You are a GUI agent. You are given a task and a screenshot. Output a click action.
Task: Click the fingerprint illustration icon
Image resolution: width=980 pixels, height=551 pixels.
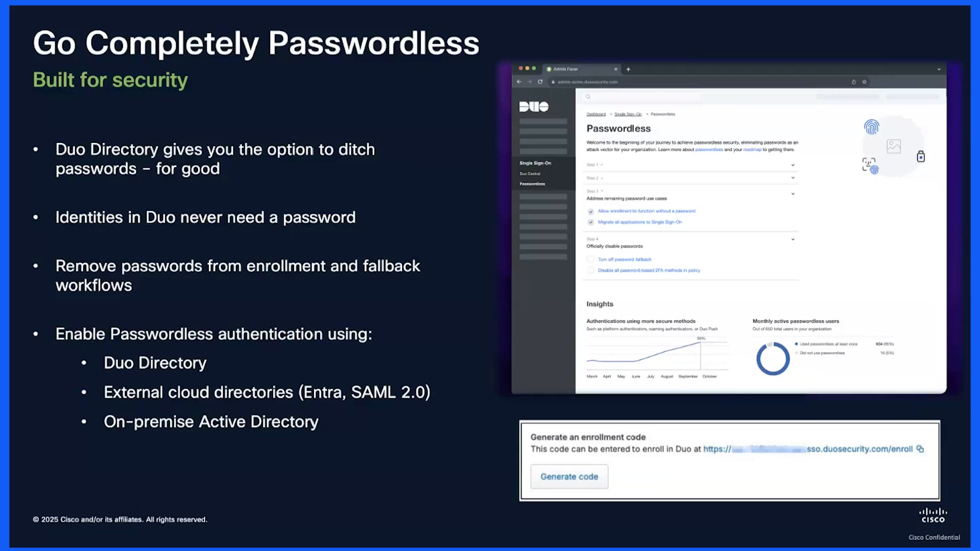(x=871, y=127)
